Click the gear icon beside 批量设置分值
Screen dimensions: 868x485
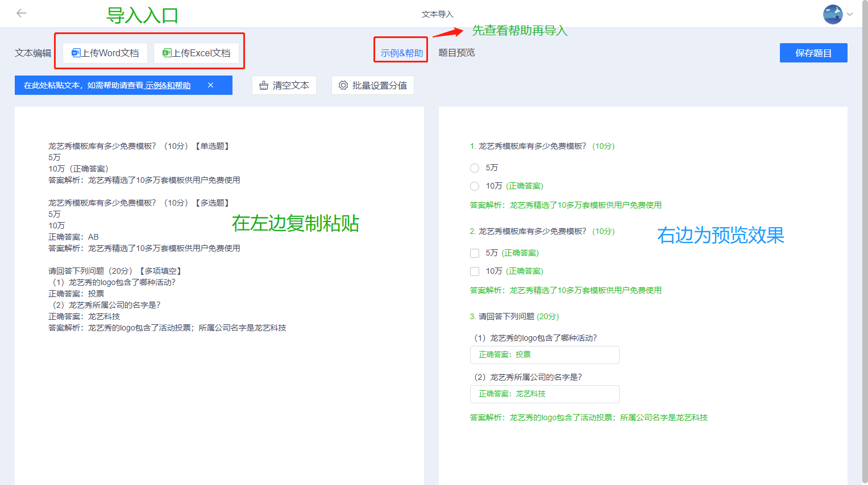click(x=343, y=85)
